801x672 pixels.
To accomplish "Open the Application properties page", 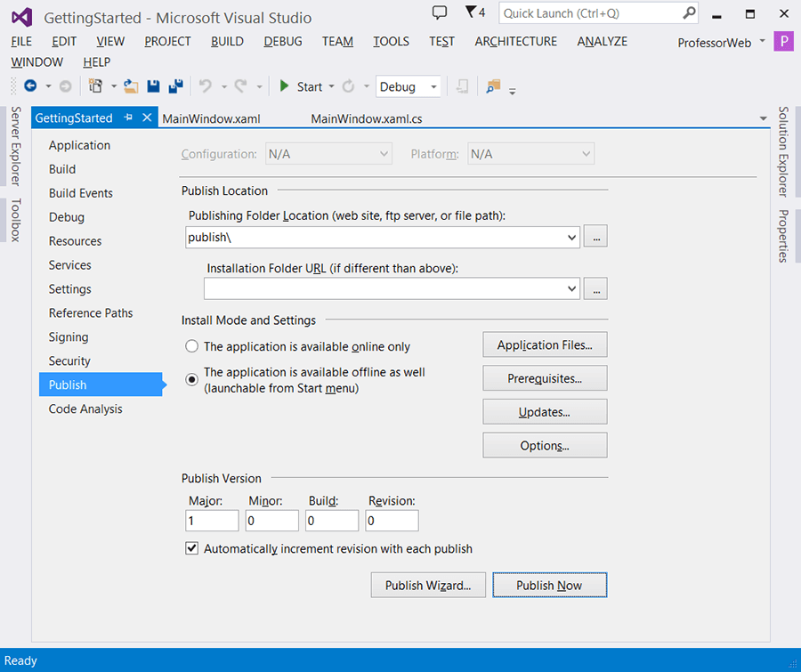I will (79, 145).
